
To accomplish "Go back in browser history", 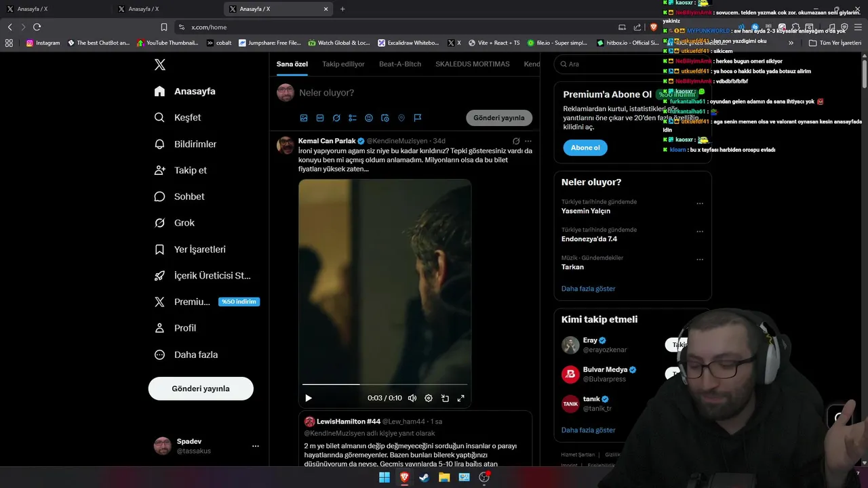I will (x=9, y=27).
